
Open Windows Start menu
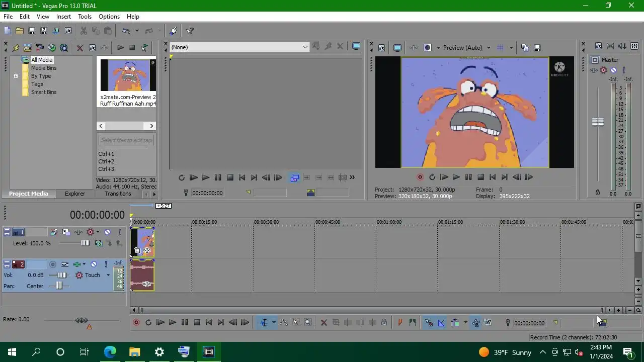point(12,352)
